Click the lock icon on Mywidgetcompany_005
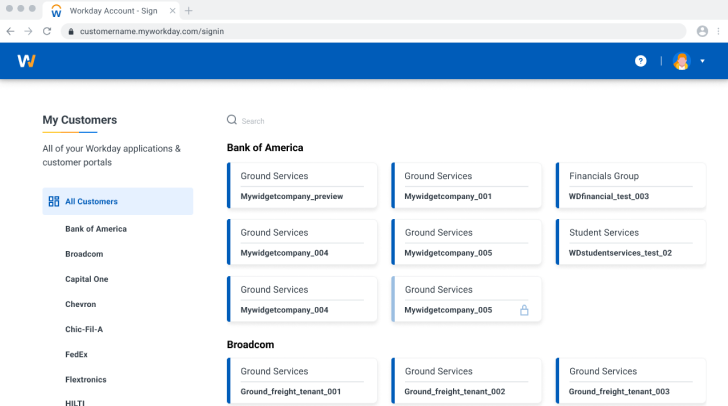Viewport: 728px width, 406px height. tap(524, 310)
